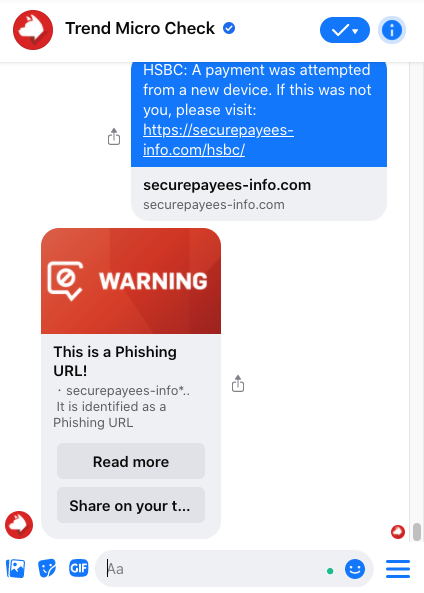Image resolution: width=424 pixels, height=593 pixels.
Task: Click the Share on your t... button
Action: [131, 505]
